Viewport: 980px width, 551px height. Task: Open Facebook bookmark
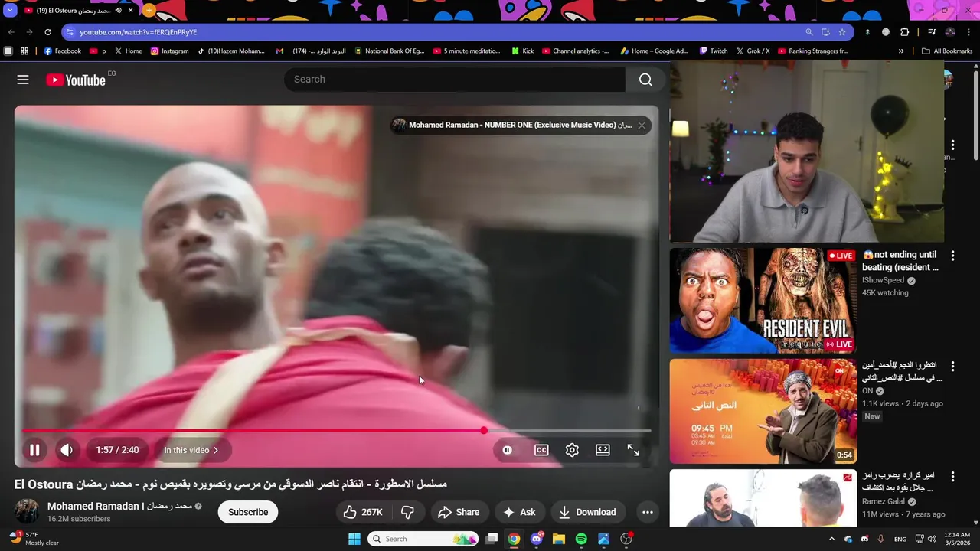tap(62, 51)
